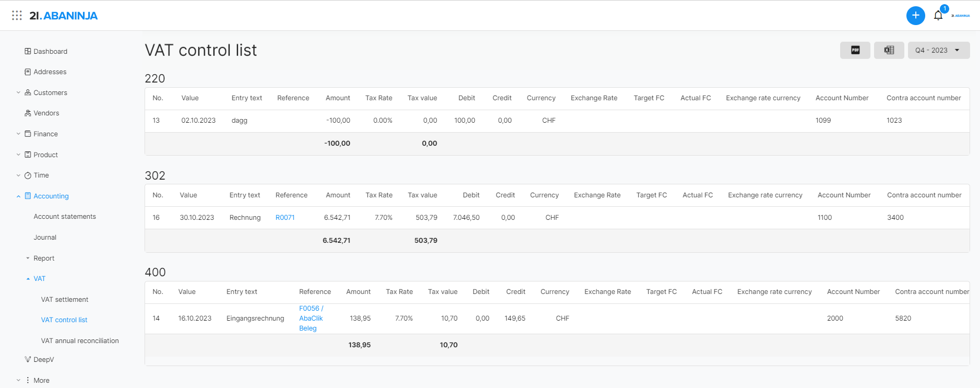Click the section heading 302
Image resolution: width=980 pixels, height=388 pixels.
[155, 175]
